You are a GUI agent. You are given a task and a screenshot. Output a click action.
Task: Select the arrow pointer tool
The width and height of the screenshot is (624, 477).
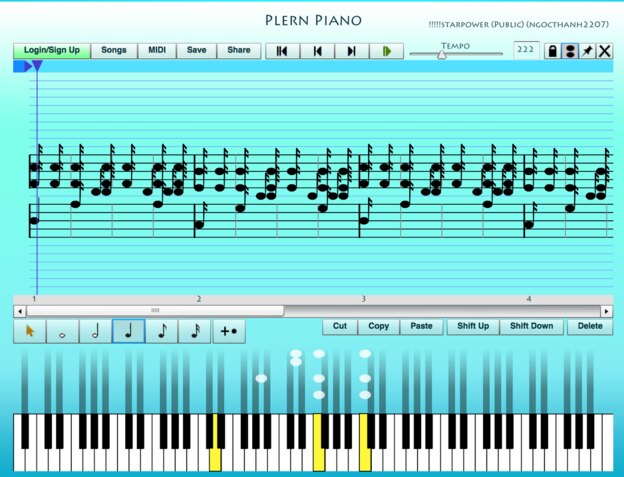[x=29, y=331]
